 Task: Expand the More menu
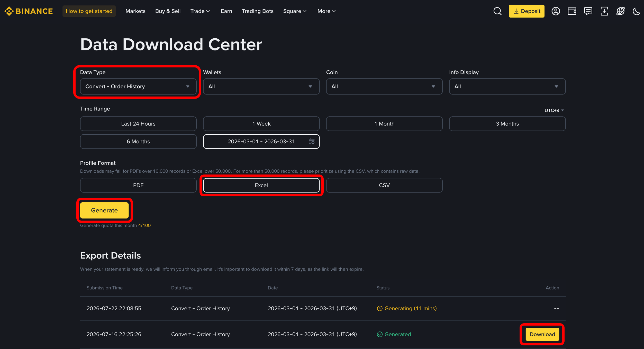[326, 11]
